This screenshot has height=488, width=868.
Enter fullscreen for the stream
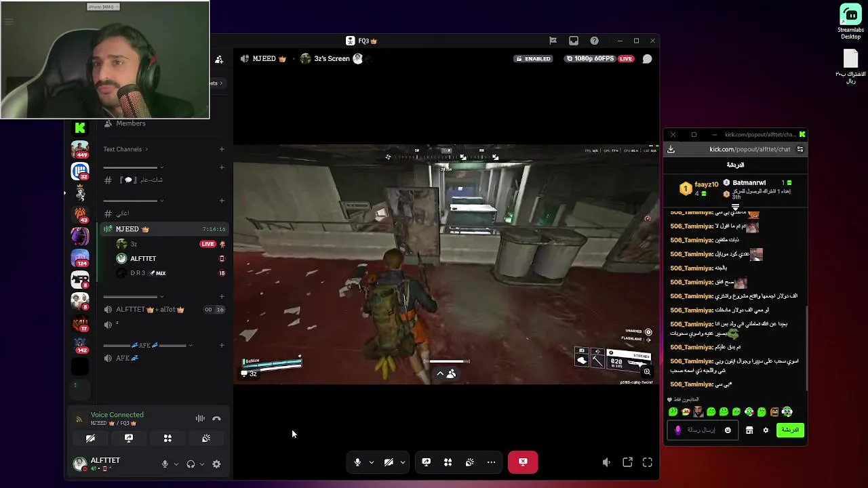[x=648, y=462]
